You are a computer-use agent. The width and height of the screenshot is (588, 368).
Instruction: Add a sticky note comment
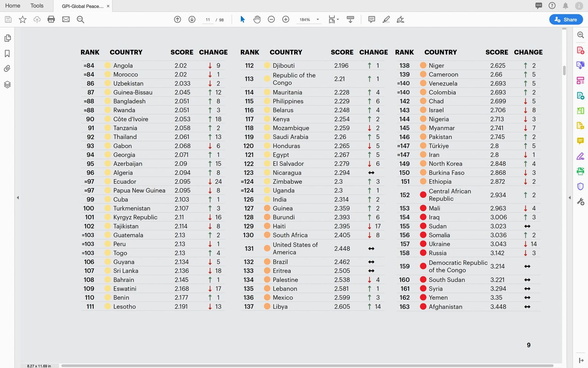[x=372, y=19]
